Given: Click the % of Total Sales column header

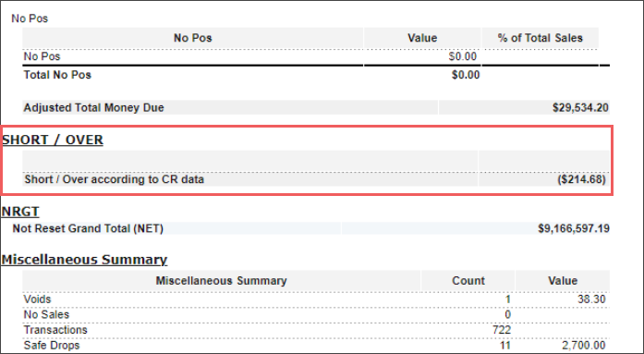Looking at the screenshot, I should 541,38.
